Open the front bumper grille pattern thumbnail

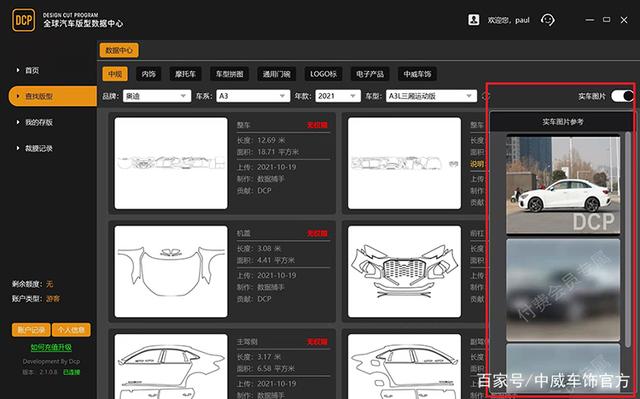point(404,271)
